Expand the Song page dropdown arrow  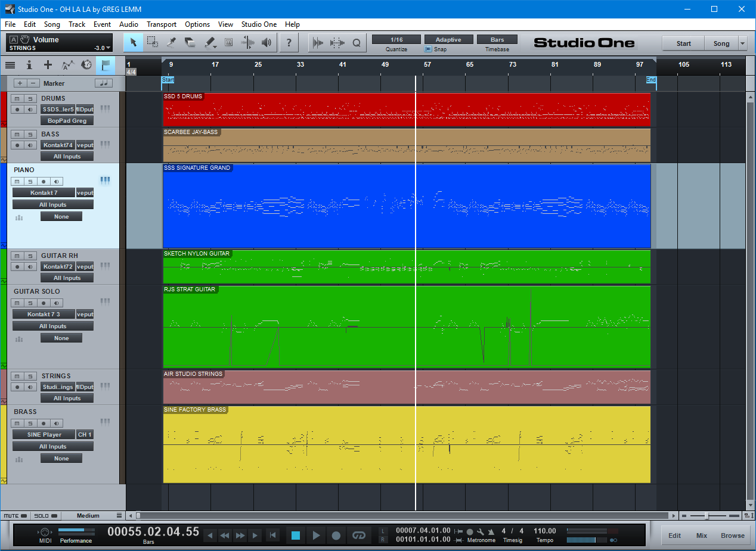click(742, 43)
